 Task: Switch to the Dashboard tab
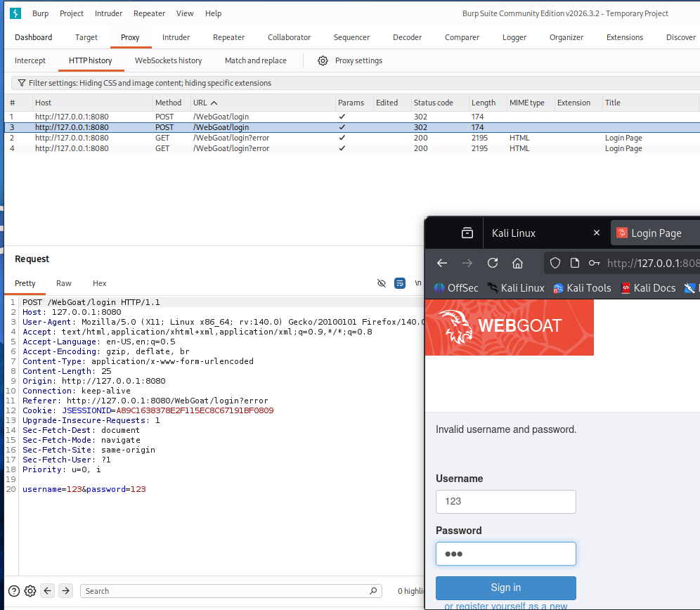pyautogui.click(x=34, y=37)
